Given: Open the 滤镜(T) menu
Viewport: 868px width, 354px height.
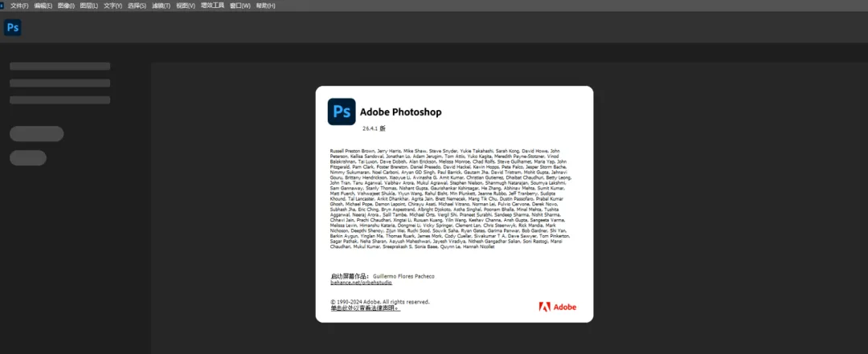Looking at the screenshot, I should click(161, 6).
